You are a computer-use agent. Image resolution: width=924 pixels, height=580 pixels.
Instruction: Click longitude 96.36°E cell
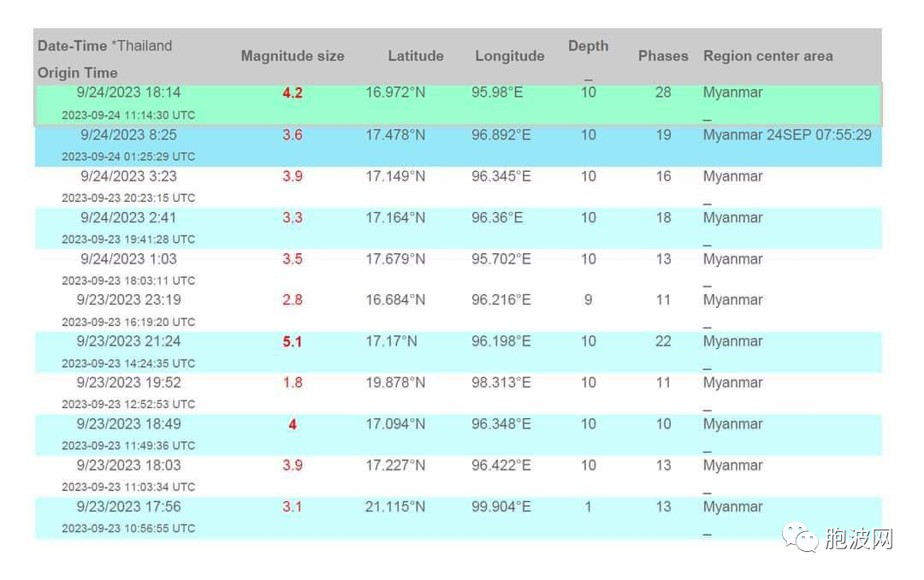pyautogui.click(x=497, y=217)
